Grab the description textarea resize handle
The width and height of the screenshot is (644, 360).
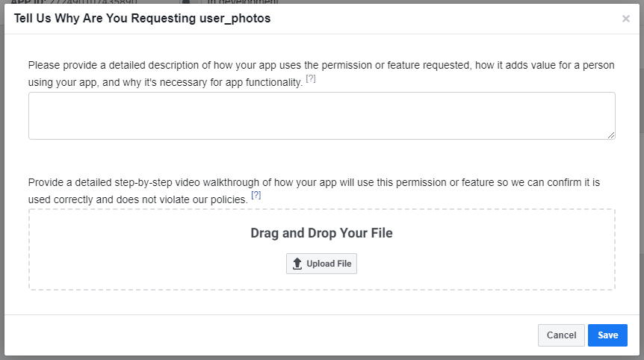pyautogui.click(x=611, y=135)
